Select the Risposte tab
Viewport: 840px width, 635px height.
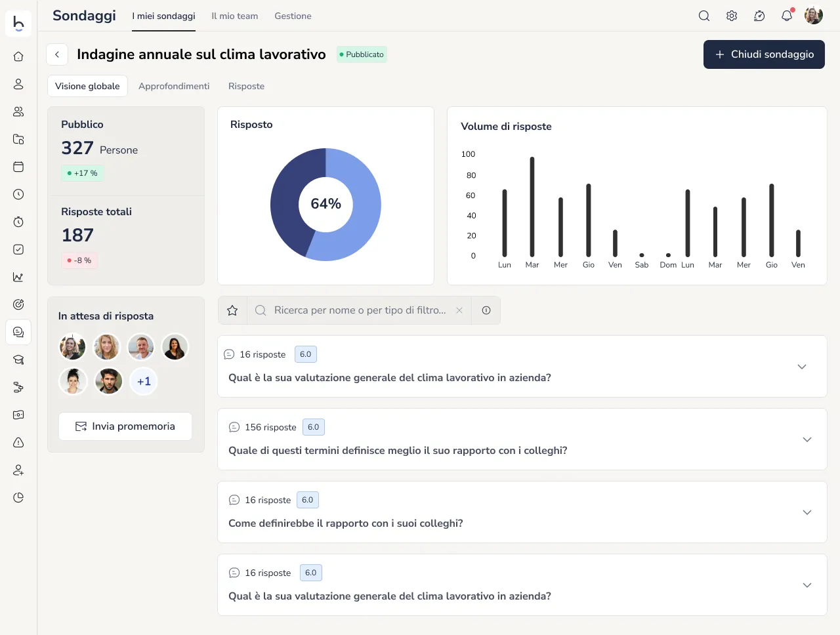click(x=246, y=86)
